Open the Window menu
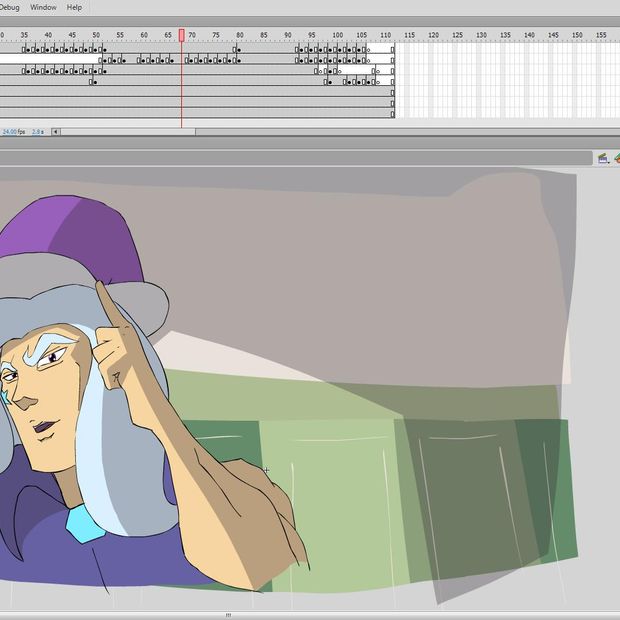Image resolution: width=620 pixels, height=620 pixels. [43, 7]
